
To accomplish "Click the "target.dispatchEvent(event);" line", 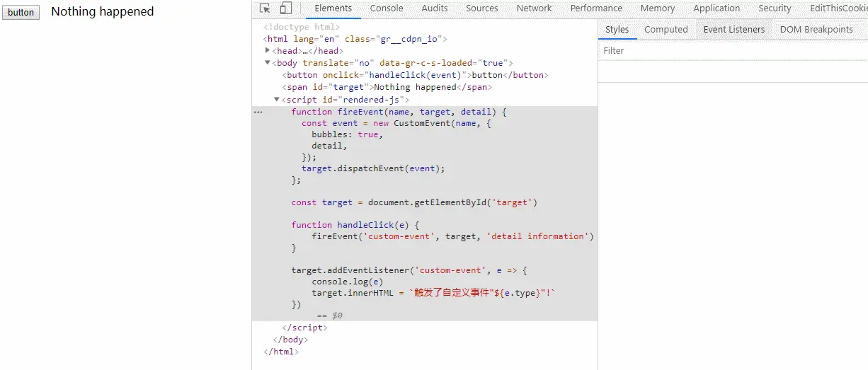I will coord(373,168).
